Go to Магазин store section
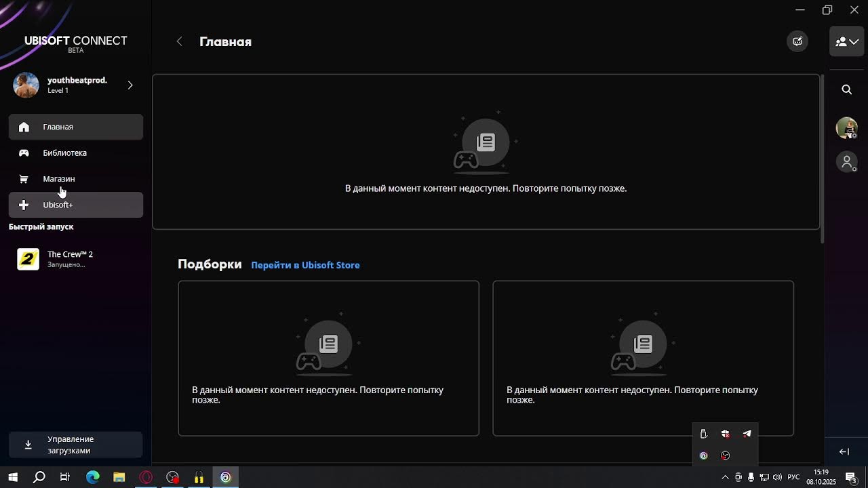 (x=75, y=179)
